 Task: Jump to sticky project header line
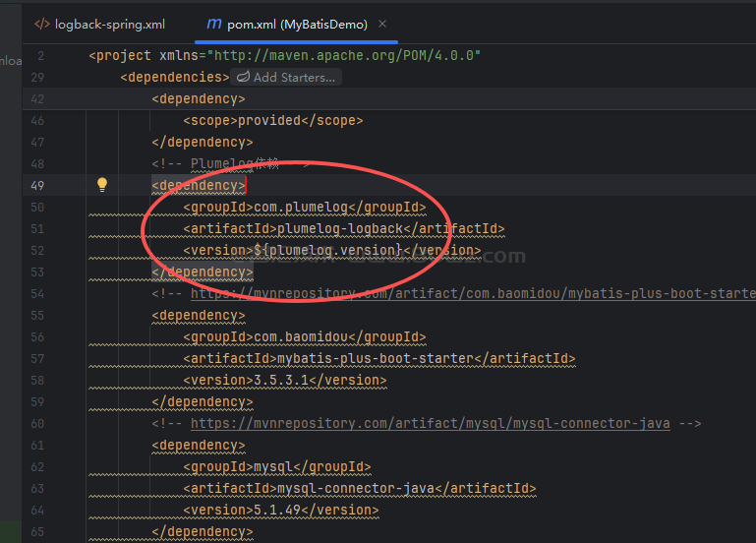[285, 55]
